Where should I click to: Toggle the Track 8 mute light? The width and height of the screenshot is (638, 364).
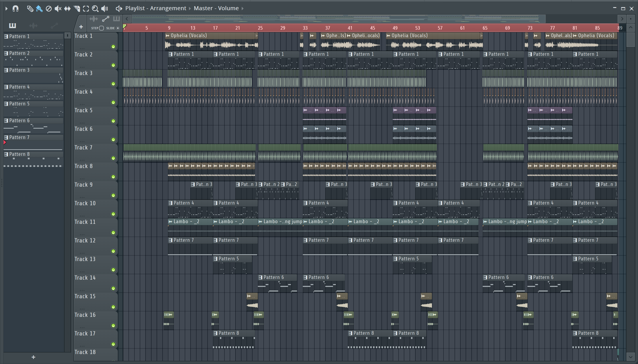click(113, 177)
